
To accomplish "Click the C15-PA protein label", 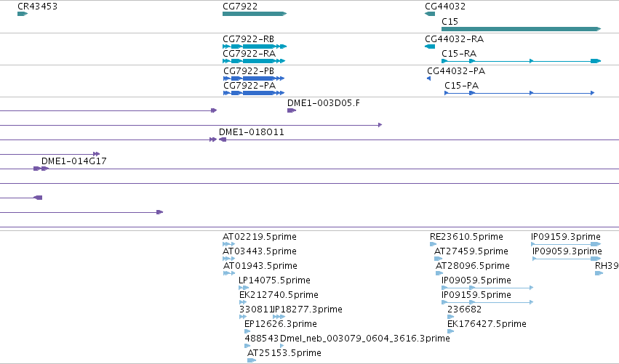I will pos(461,86).
